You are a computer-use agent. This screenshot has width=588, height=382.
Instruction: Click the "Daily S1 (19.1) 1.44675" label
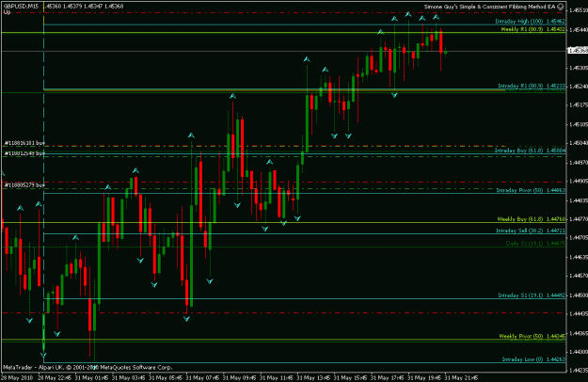[535, 244]
